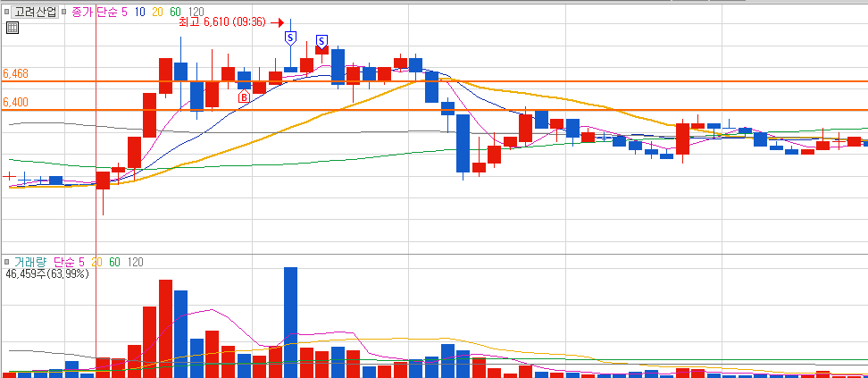Click the red cross marker at chart left edge
Viewport: 868px width, 378px height.
click(x=8, y=176)
